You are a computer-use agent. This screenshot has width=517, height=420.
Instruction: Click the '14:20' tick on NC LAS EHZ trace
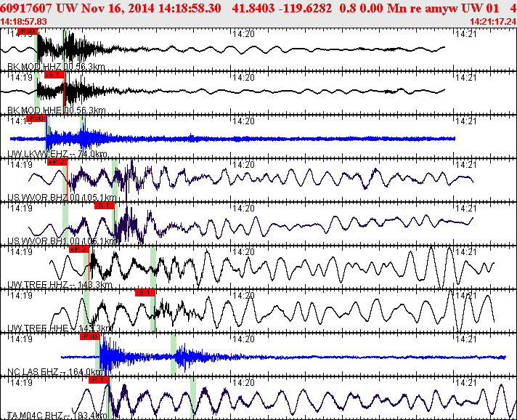tap(244, 339)
